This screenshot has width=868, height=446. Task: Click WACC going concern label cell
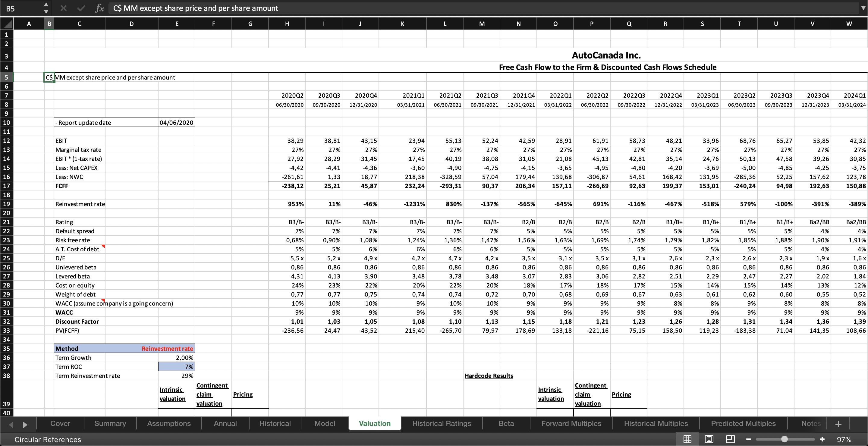click(x=114, y=303)
